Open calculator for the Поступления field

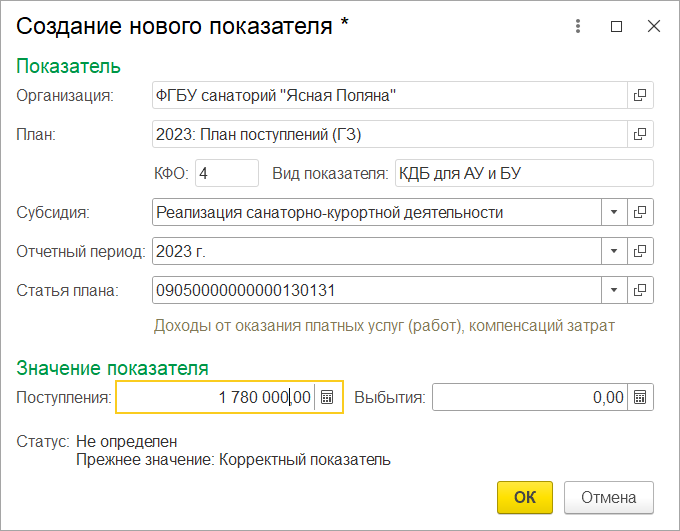327,397
